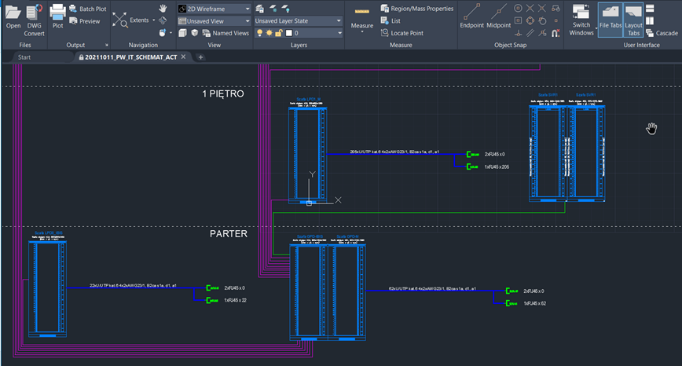
Task: Click the layer properties manager icon
Action: [260, 8]
